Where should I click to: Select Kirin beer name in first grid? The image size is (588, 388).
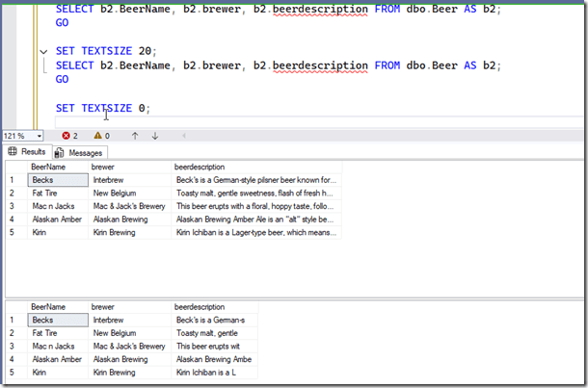[58, 233]
